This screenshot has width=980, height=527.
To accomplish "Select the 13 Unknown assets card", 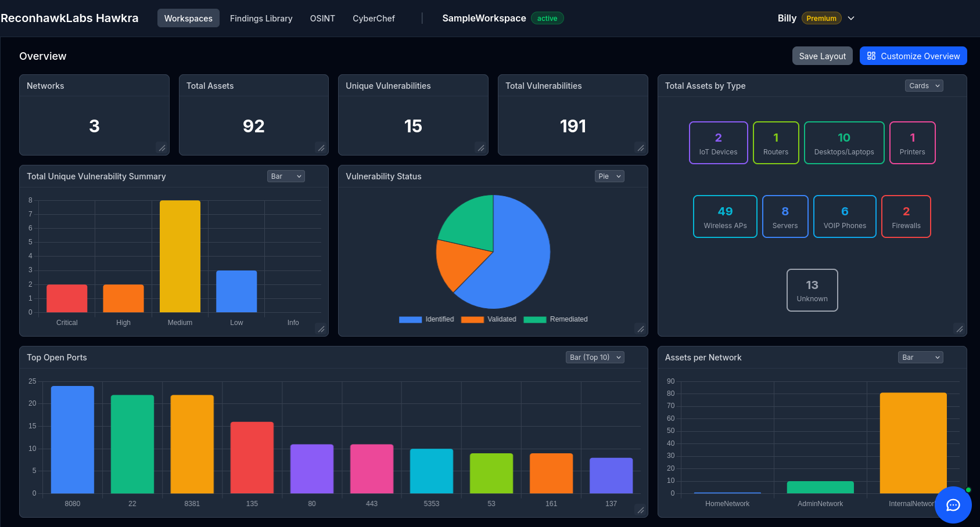I will point(812,290).
